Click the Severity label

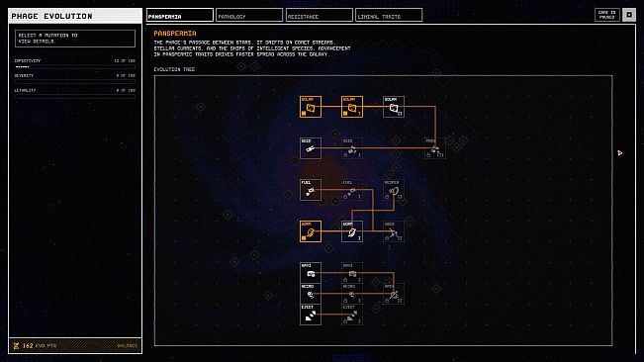[x=24, y=75]
